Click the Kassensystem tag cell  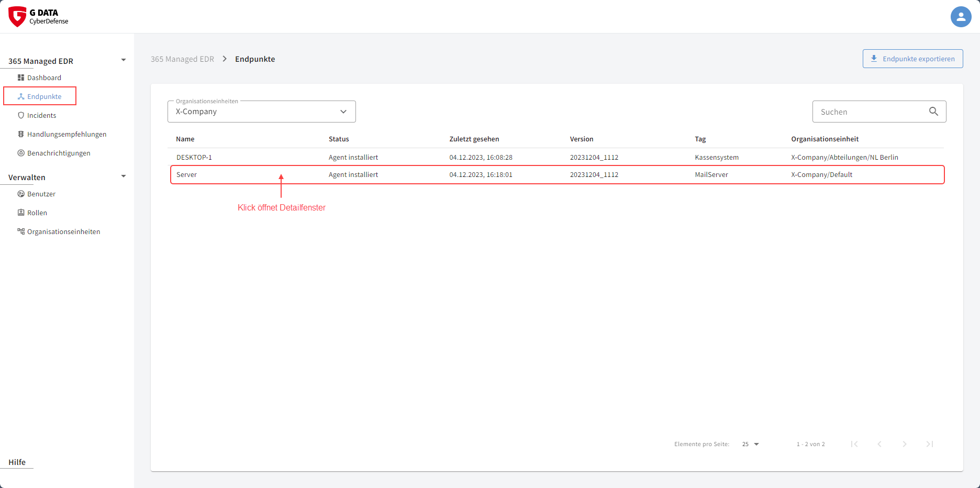click(x=717, y=157)
